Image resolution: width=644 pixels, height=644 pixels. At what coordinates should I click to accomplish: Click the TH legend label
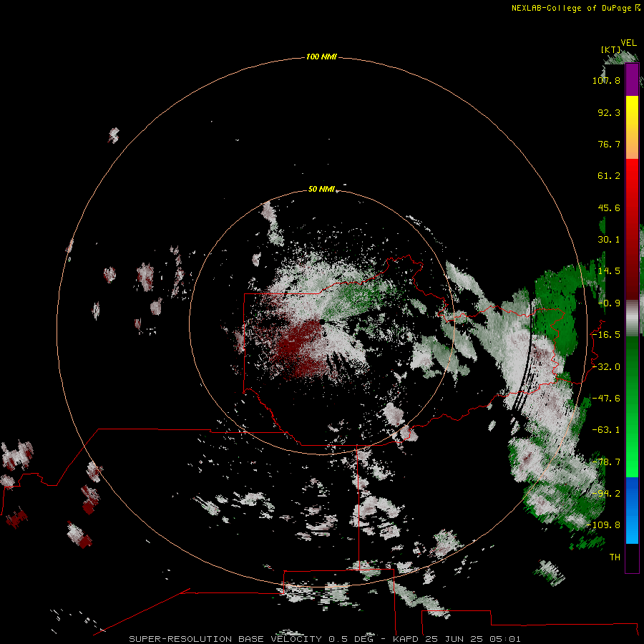pos(615,557)
